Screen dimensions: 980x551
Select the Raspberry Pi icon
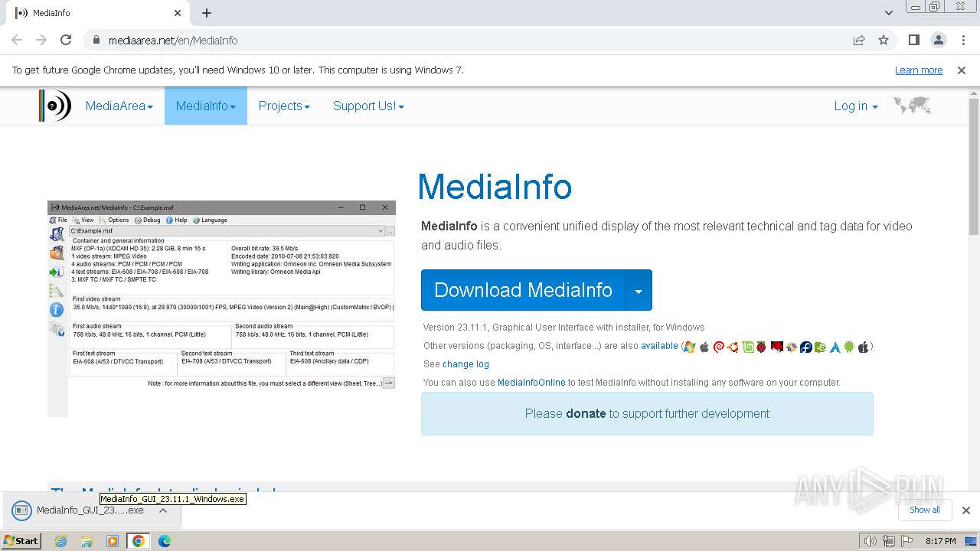tap(761, 347)
